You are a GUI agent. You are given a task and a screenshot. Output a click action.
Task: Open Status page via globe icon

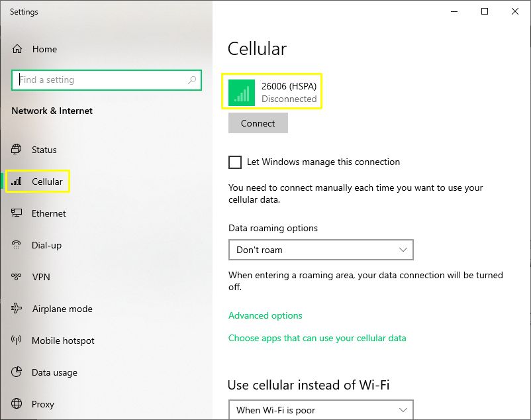tap(17, 149)
